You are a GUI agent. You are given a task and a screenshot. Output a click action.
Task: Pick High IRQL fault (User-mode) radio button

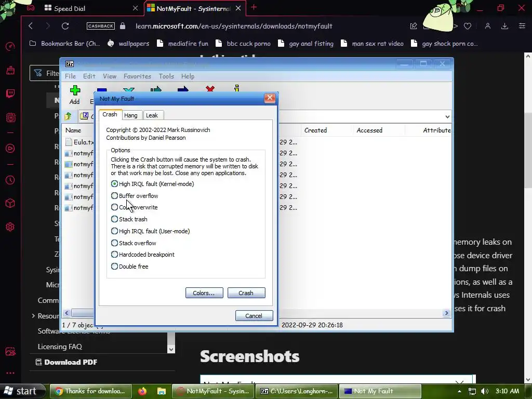(x=114, y=231)
